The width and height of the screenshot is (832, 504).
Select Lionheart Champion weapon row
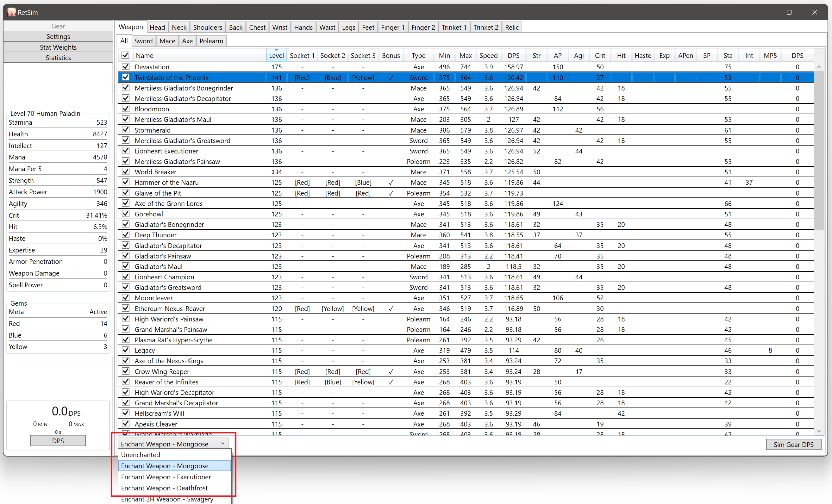466,277
